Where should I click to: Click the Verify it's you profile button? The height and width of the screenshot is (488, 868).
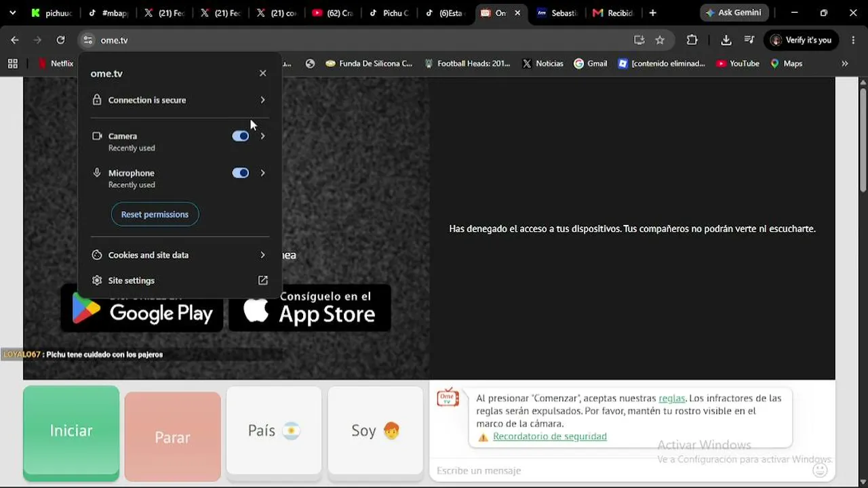click(x=801, y=40)
